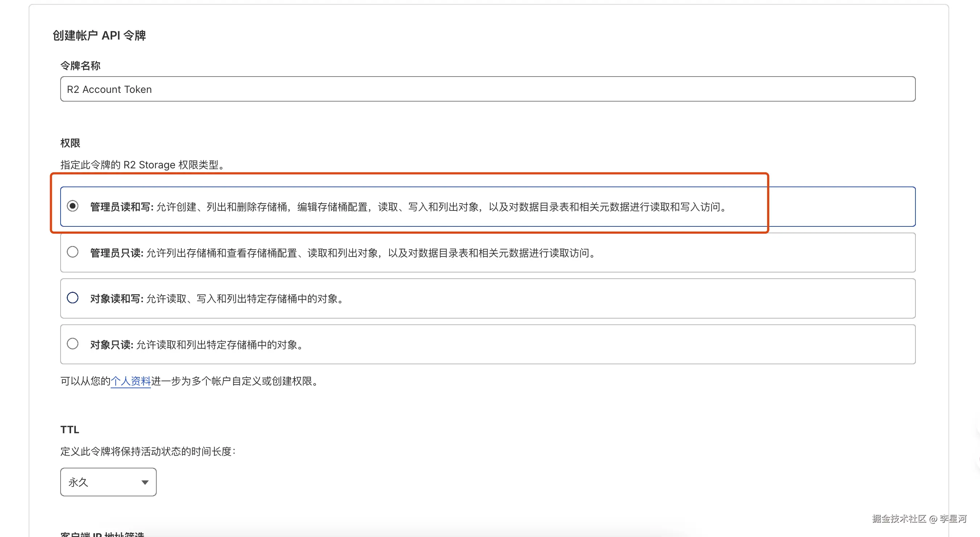Click the TTL section heading
980x537 pixels.
pyautogui.click(x=70, y=430)
